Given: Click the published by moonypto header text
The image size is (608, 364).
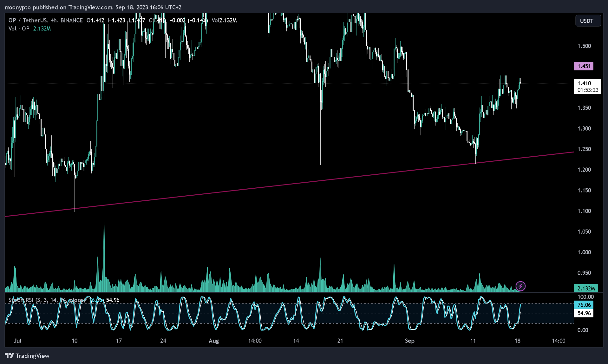Looking at the screenshot, I should click(93, 7).
